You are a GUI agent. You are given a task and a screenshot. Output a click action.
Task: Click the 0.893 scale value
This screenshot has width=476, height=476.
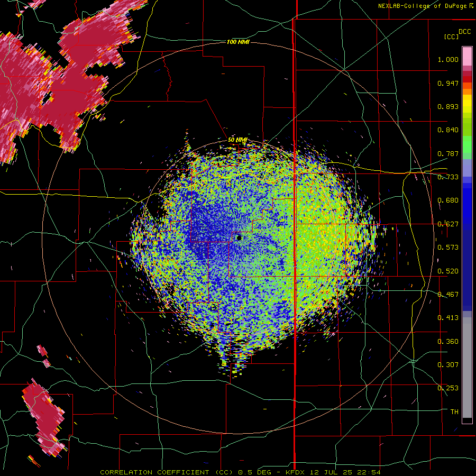click(448, 106)
